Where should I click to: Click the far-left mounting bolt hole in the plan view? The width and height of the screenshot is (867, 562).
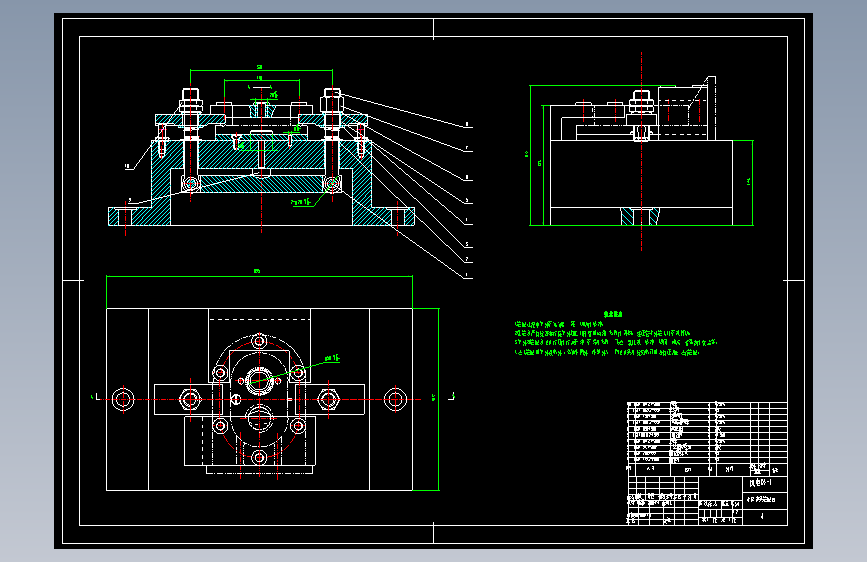click(123, 399)
